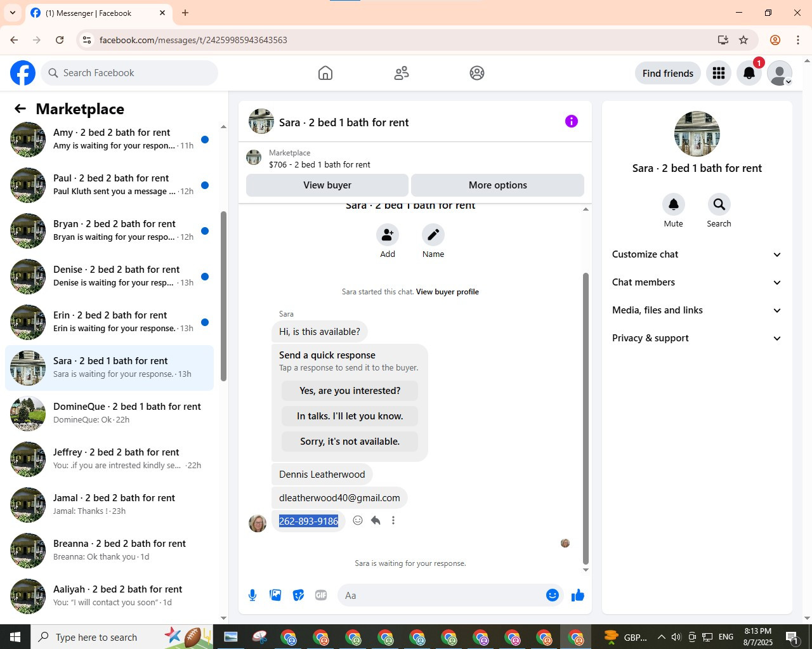Click the conversation list scrollbar
Image resolution: width=812 pixels, height=649 pixels.
223,295
